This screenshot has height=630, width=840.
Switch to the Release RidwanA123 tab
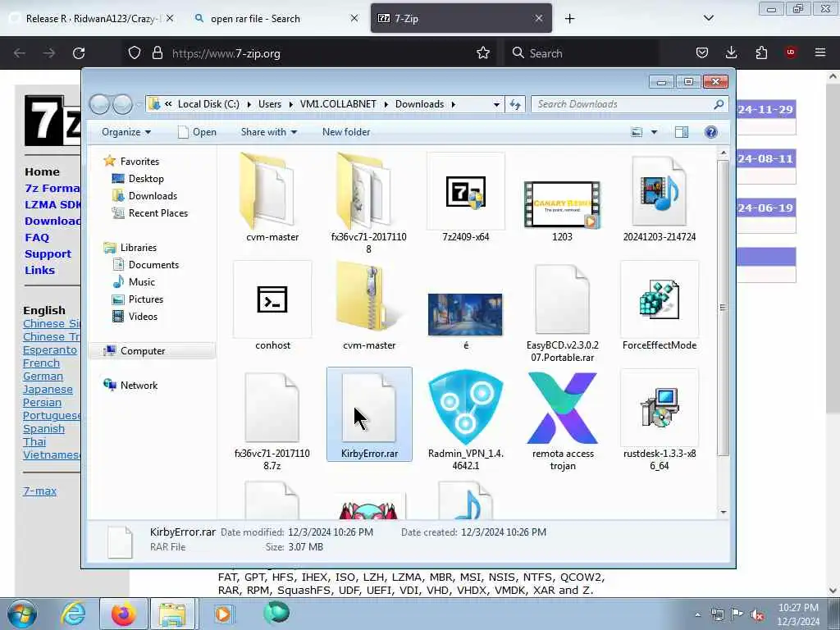point(92,18)
